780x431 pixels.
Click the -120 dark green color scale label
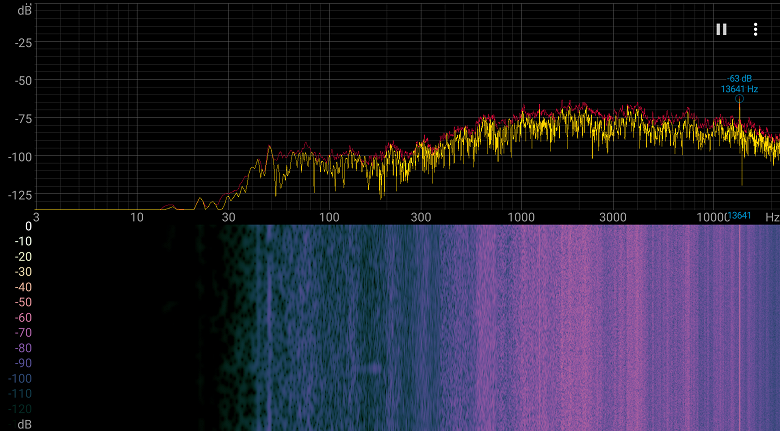(20, 409)
